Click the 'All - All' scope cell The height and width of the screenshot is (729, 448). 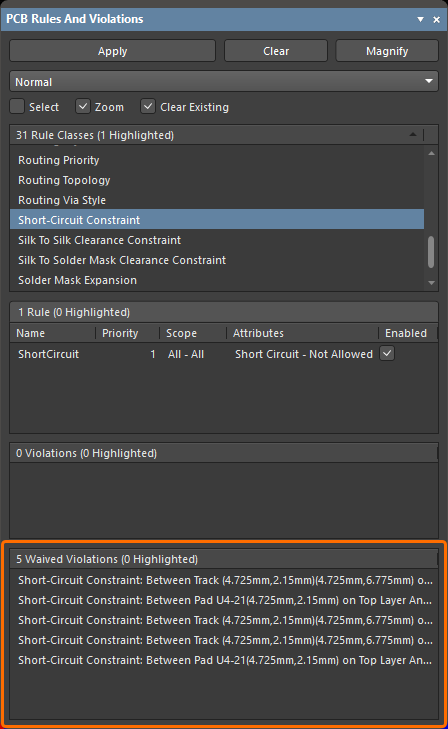[x=186, y=354]
